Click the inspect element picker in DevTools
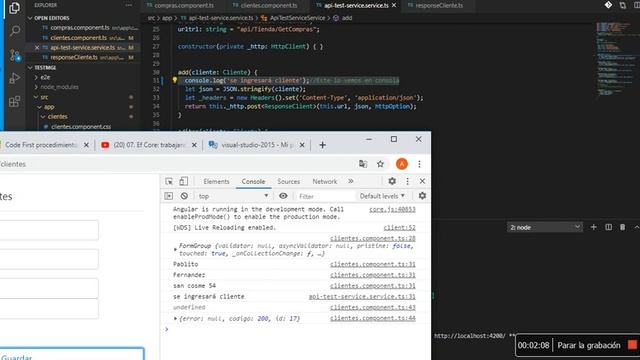 pos(169,181)
